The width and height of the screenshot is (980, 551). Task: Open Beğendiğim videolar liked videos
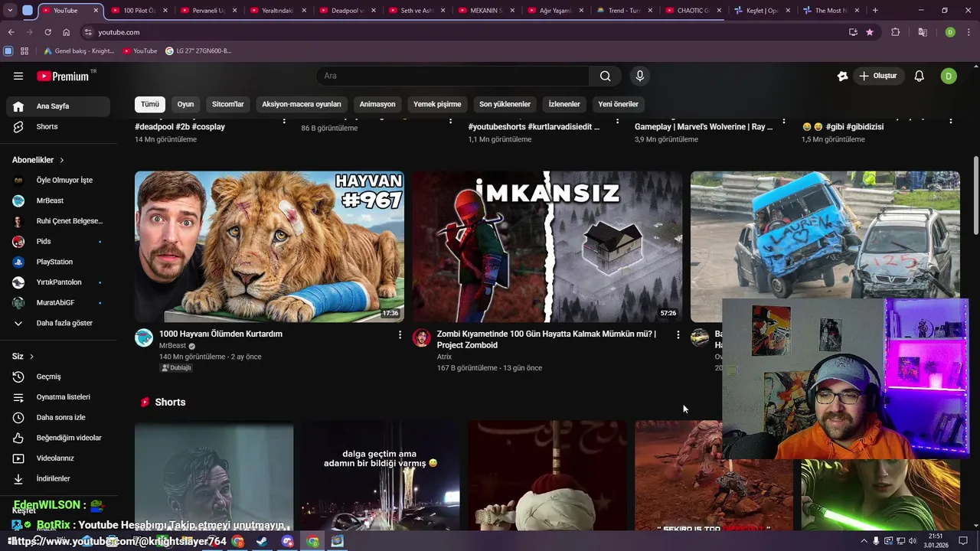[58, 438]
